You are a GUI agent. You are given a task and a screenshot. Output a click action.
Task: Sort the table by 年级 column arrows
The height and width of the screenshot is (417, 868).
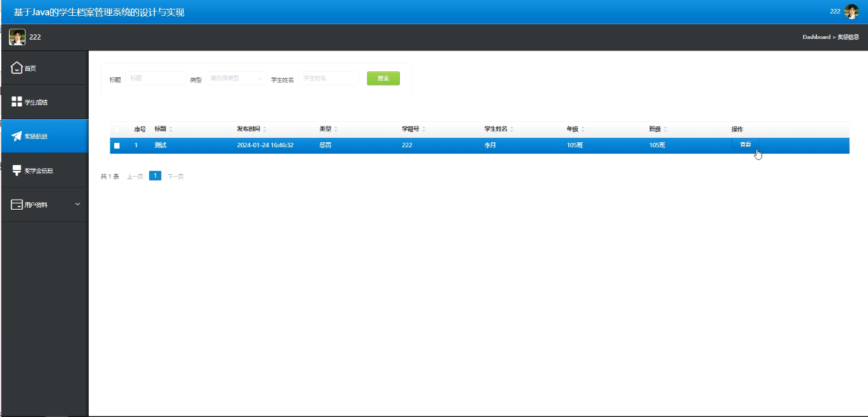point(583,129)
